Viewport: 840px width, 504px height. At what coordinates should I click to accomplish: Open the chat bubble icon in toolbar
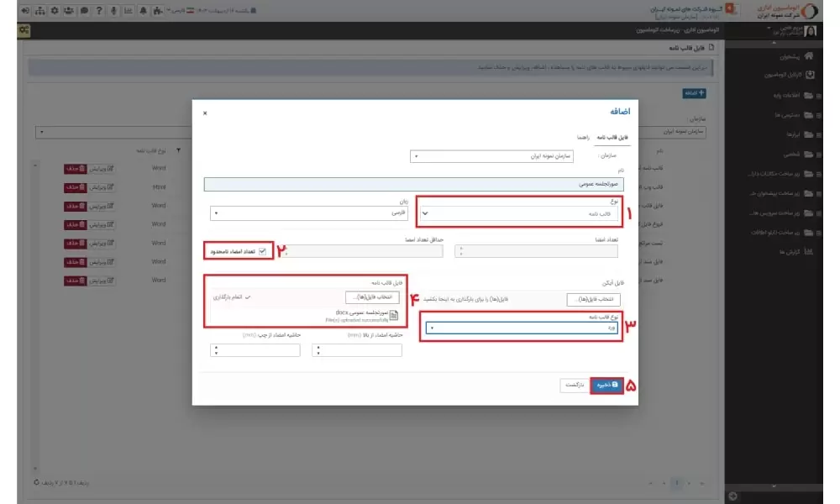tap(84, 11)
